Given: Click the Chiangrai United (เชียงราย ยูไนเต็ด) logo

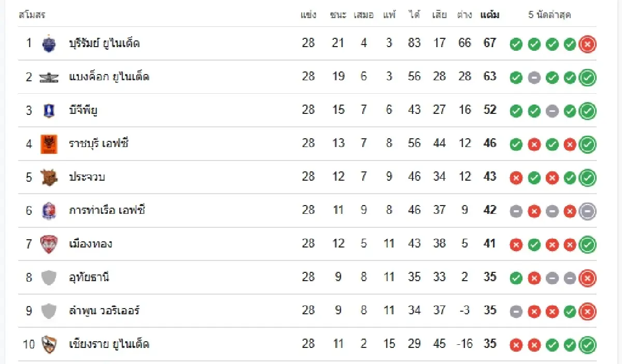Looking at the screenshot, I should tap(48, 344).
